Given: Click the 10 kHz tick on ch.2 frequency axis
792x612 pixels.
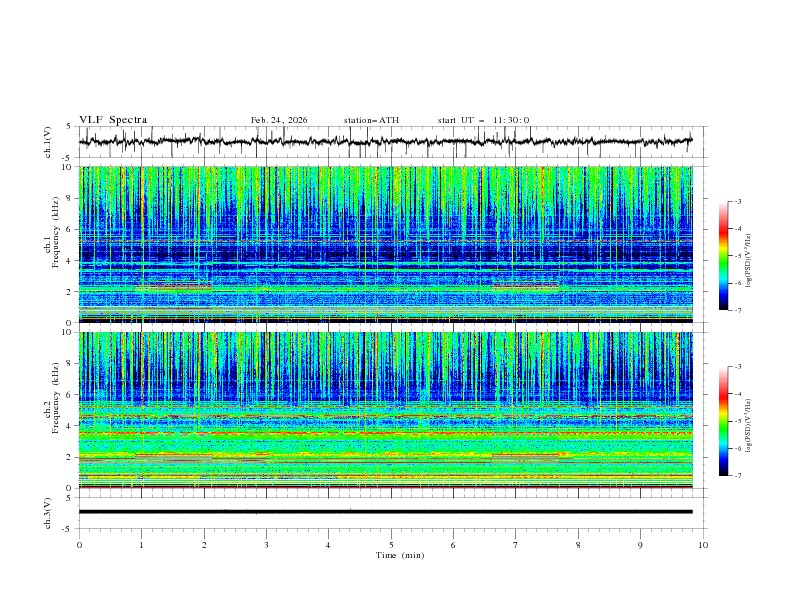Looking at the screenshot, I should pos(67,332).
